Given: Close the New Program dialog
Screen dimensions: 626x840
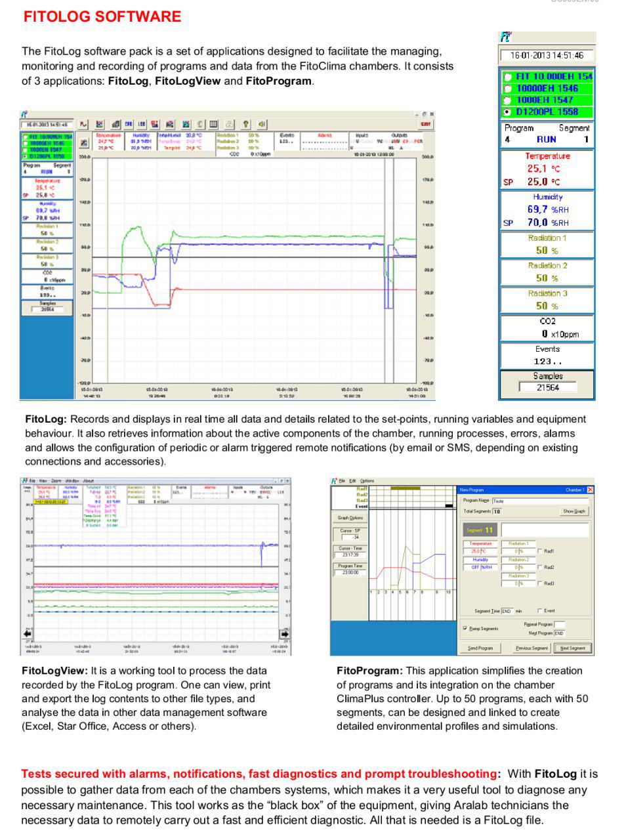Looking at the screenshot, I should coord(590,490).
